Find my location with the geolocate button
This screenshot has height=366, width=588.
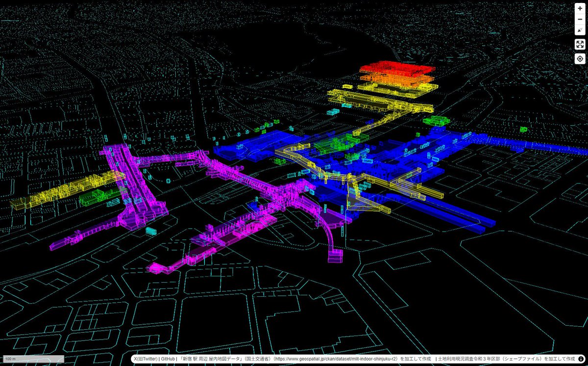(x=580, y=59)
